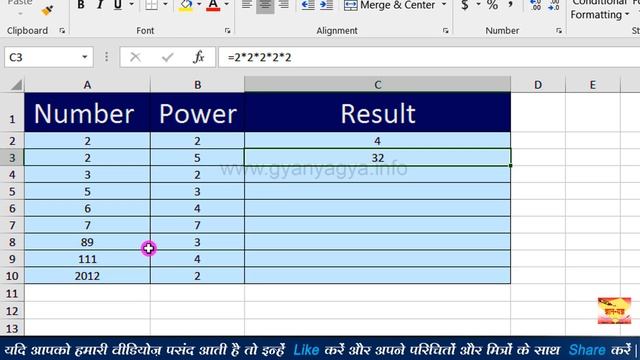Open the Underline style dropdown arrow

pyautogui.click(x=131, y=5)
